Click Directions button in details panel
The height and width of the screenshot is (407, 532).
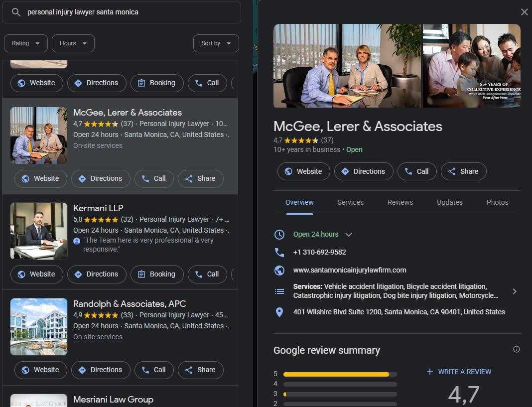[x=364, y=171]
